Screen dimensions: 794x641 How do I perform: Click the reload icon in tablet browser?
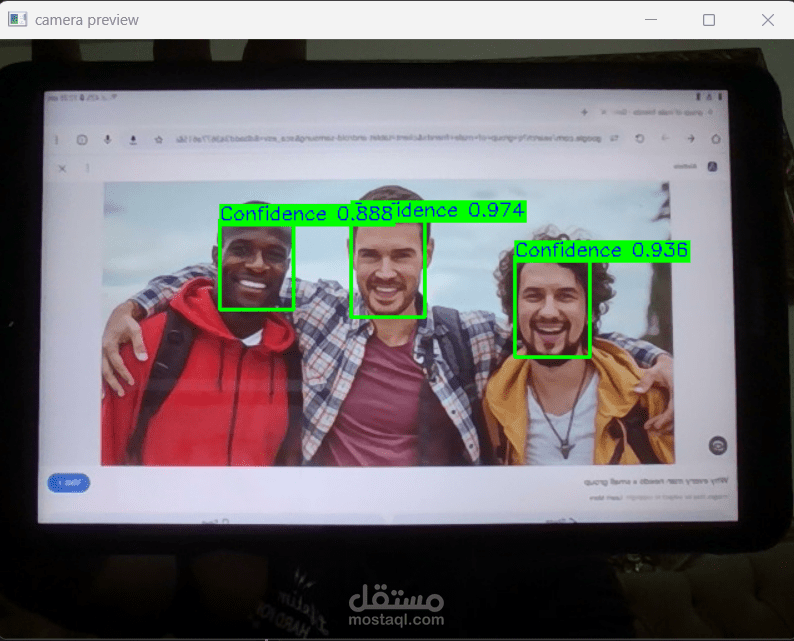(640, 138)
